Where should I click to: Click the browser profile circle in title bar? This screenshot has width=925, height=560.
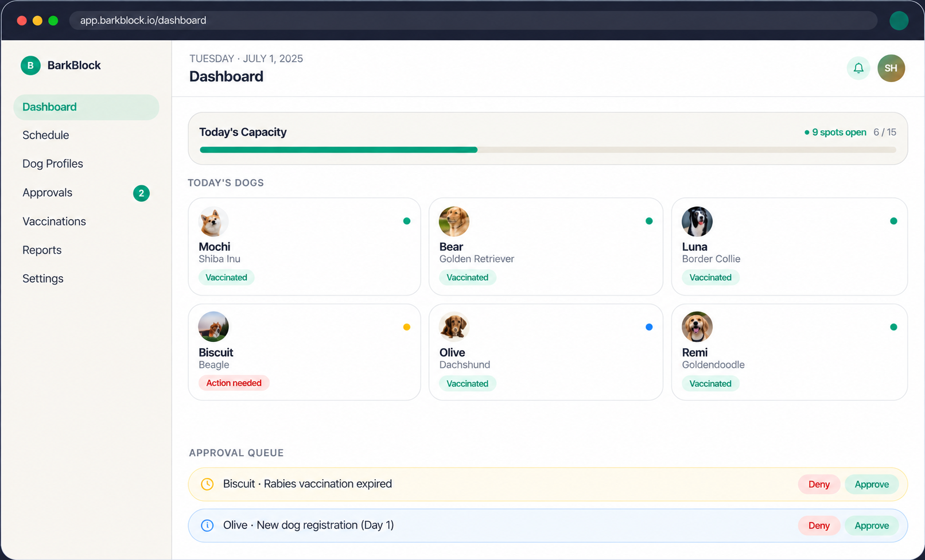tap(899, 21)
